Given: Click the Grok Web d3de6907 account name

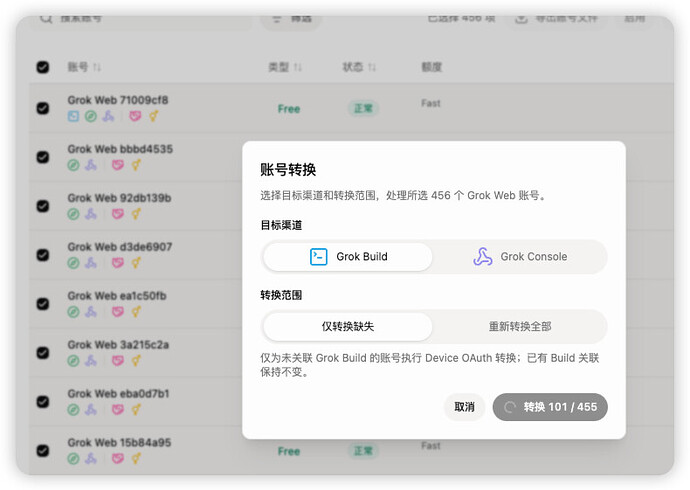Looking at the screenshot, I should click(x=120, y=246).
